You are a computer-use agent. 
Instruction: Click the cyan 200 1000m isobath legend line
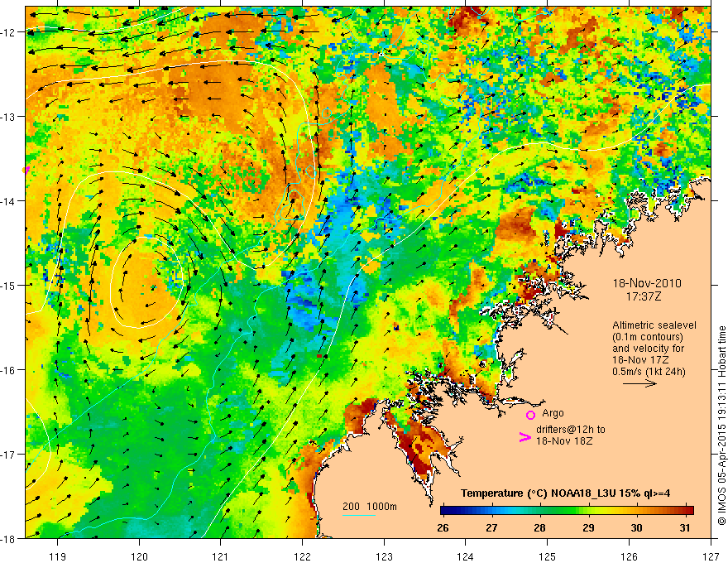(x=359, y=515)
